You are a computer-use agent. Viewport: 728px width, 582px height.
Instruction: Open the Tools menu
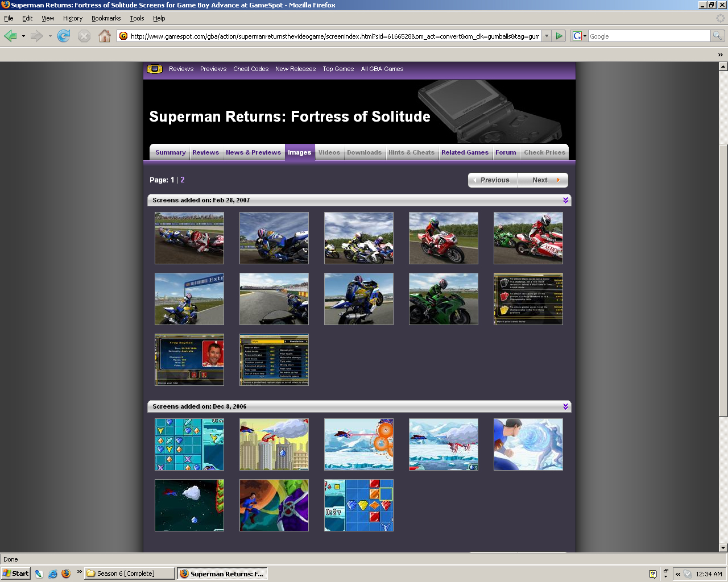[x=137, y=18]
